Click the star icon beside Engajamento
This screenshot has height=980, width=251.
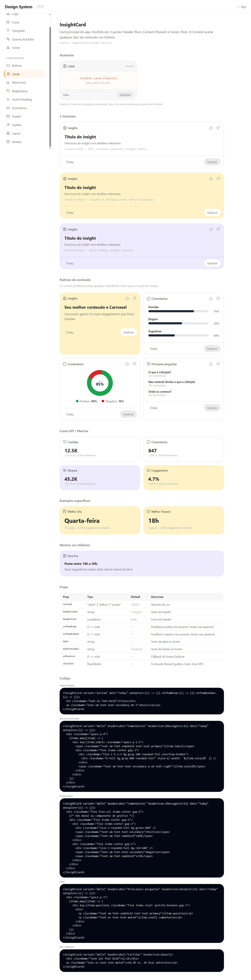tap(149, 470)
